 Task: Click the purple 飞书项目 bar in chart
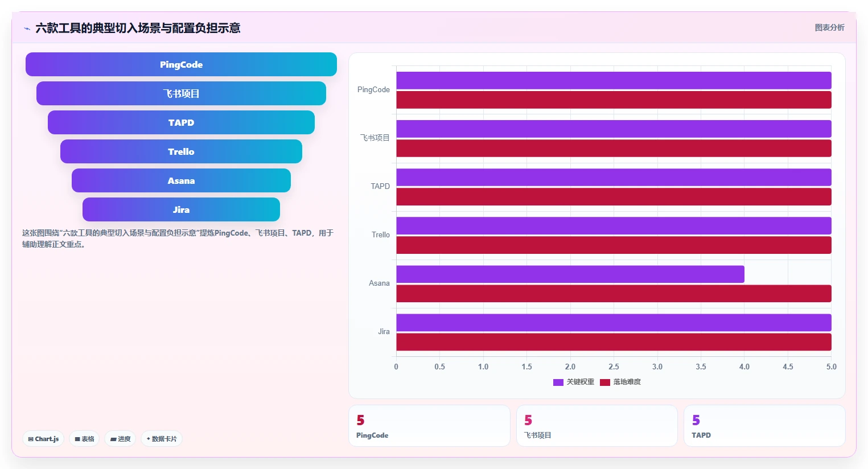click(614, 129)
